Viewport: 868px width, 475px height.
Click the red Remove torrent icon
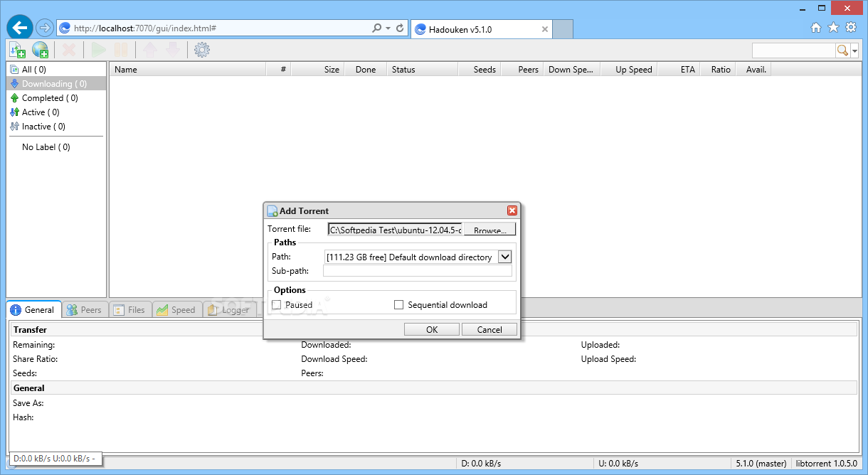pos(69,50)
